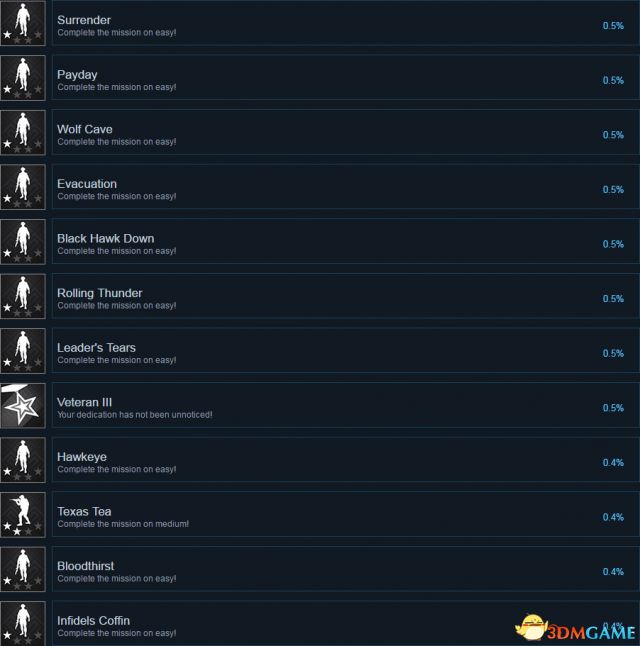Select the Hawkeye achievement icon
Screen dimensions: 640x646
(23, 460)
